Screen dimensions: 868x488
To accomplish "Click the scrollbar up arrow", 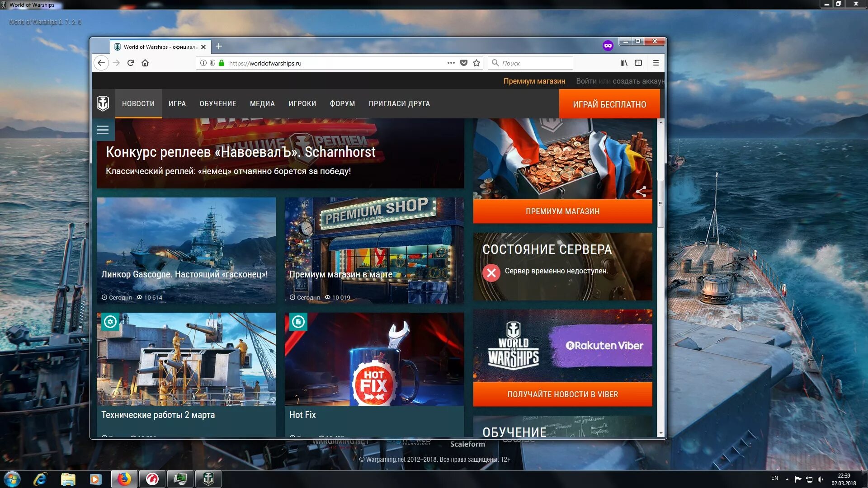I will tap(660, 122).
